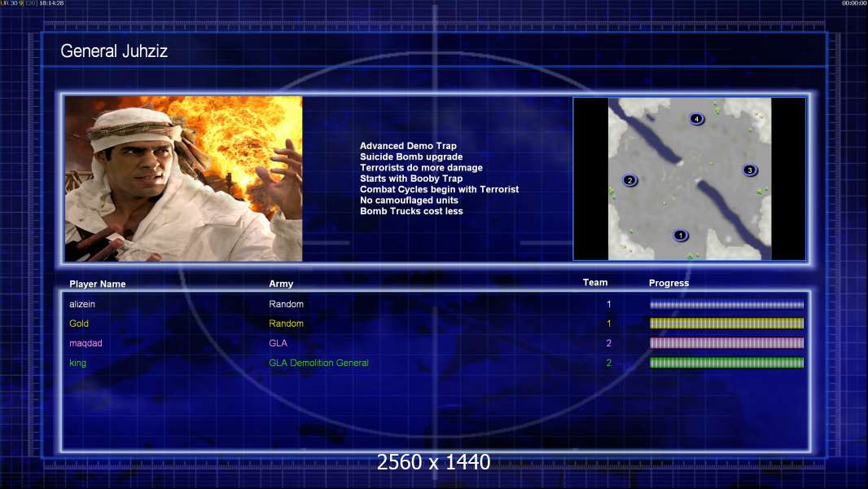
Task: Click team number in king's row
Action: point(608,363)
